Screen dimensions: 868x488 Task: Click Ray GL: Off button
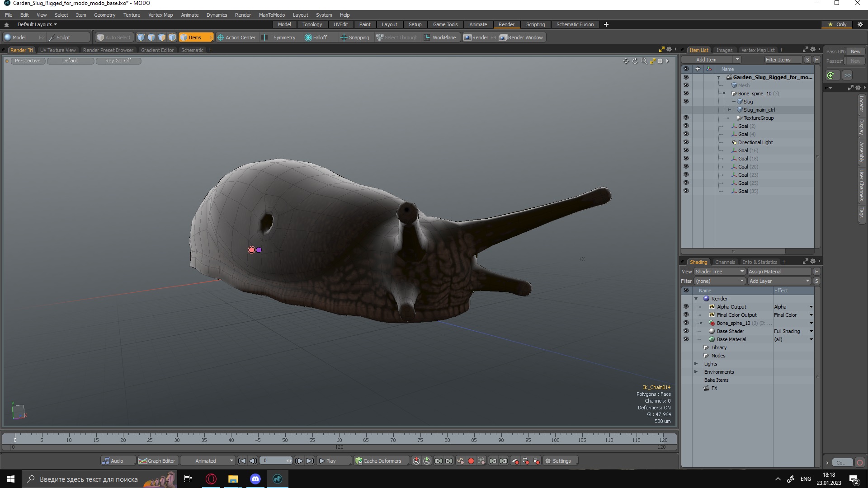click(x=118, y=61)
